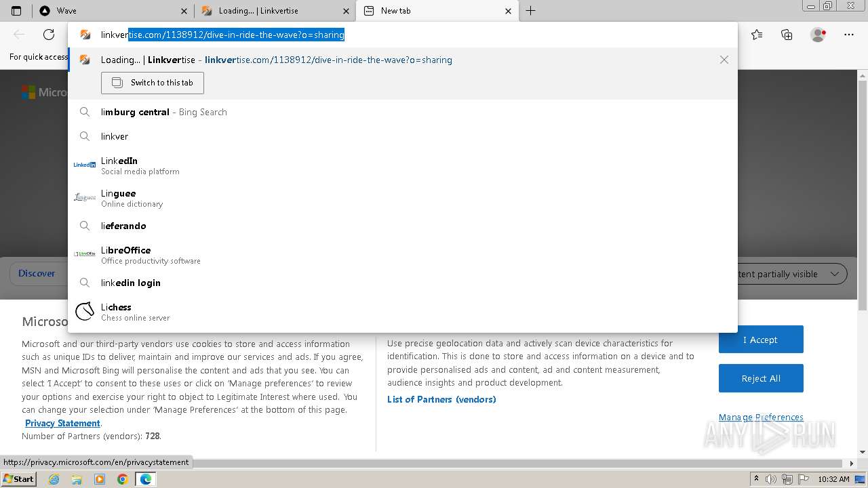This screenshot has width=868, height=488.
Task: Click the address bar URL text
Action: [x=222, y=35]
